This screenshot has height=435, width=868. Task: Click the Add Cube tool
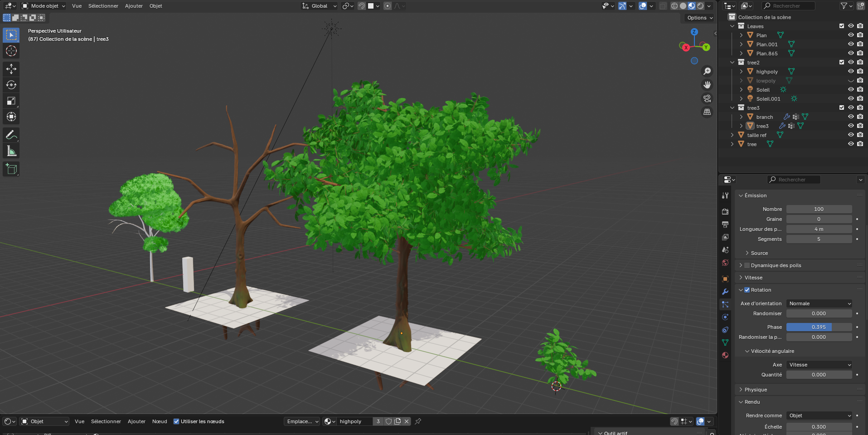[11, 169]
